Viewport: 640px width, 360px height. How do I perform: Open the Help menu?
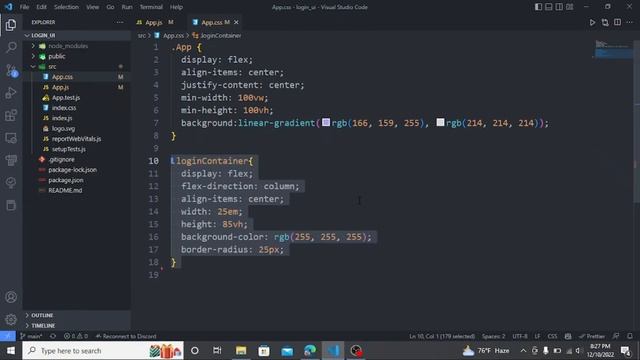tap(176, 7)
